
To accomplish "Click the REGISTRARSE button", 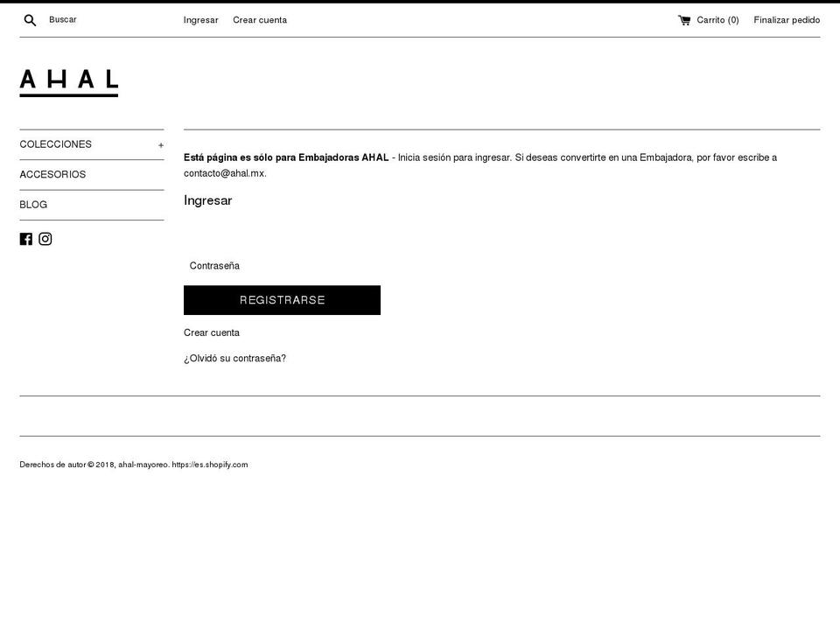I will point(282,300).
